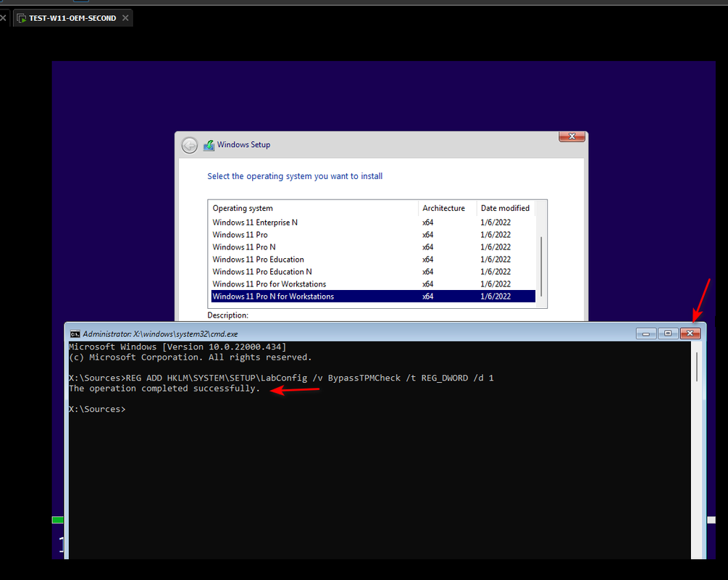
Task: Sort by the Operating system column header
Action: (314, 208)
